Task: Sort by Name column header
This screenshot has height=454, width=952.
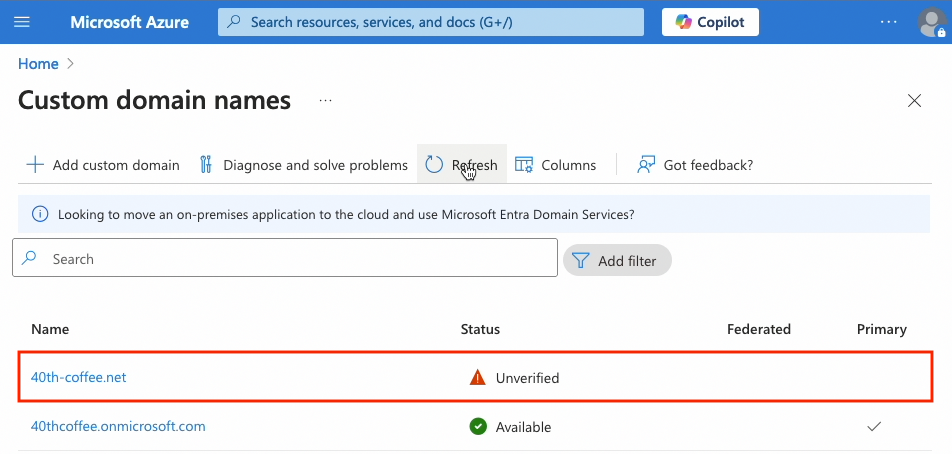Action: [x=50, y=329]
